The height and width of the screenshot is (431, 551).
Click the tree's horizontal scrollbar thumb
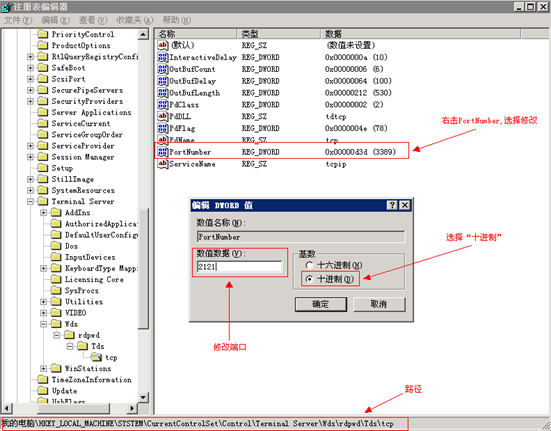tap(73, 408)
